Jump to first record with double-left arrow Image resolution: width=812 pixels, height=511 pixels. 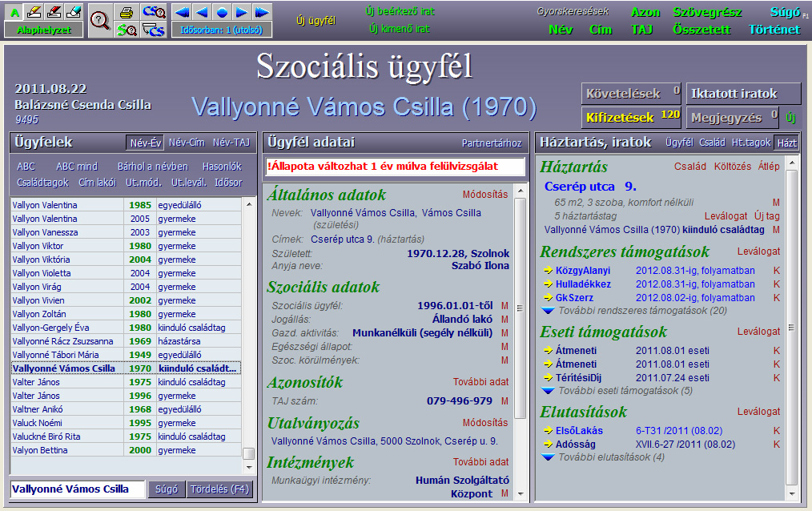(183, 12)
